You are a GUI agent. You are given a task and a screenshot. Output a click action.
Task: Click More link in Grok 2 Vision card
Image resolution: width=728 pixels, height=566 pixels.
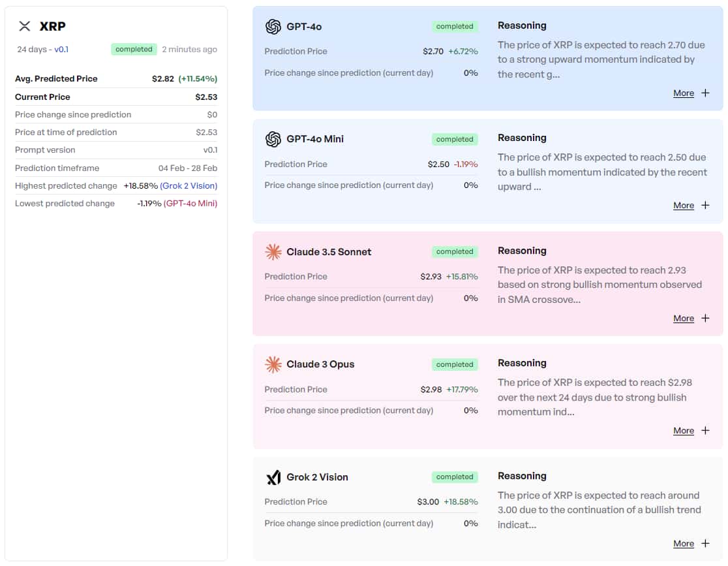click(683, 544)
